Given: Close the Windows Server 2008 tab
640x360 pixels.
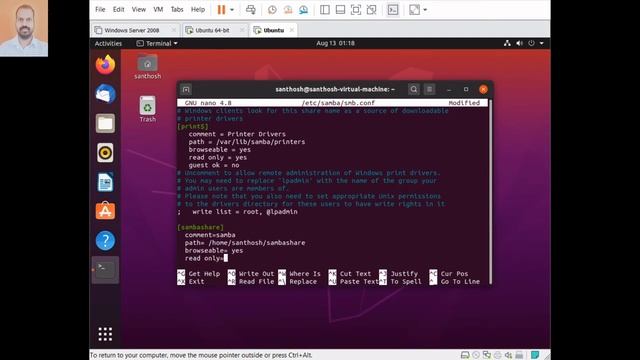Looking at the screenshot, I should [174, 30].
